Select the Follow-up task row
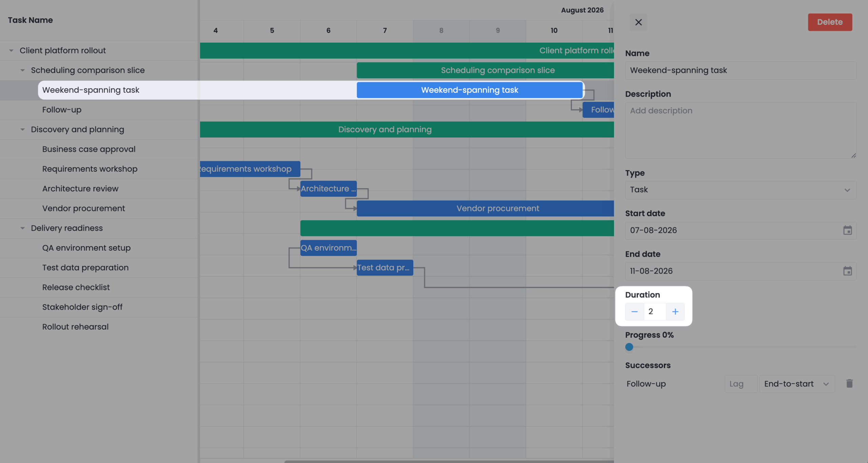The image size is (868, 463). pyautogui.click(x=99, y=110)
